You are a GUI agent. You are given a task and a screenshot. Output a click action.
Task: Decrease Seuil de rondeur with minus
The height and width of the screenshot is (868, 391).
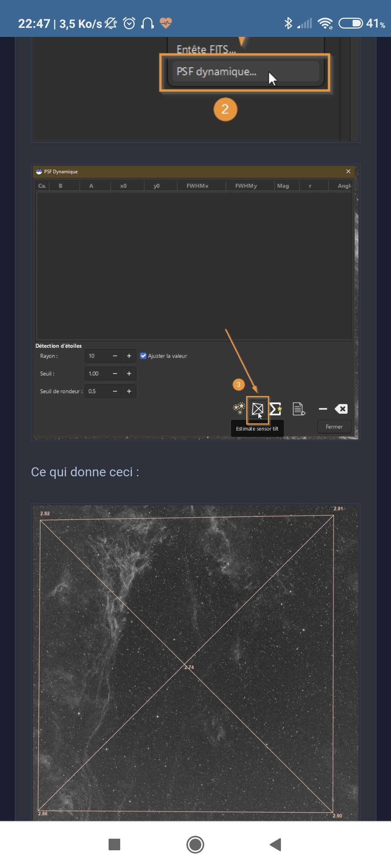(x=115, y=391)
